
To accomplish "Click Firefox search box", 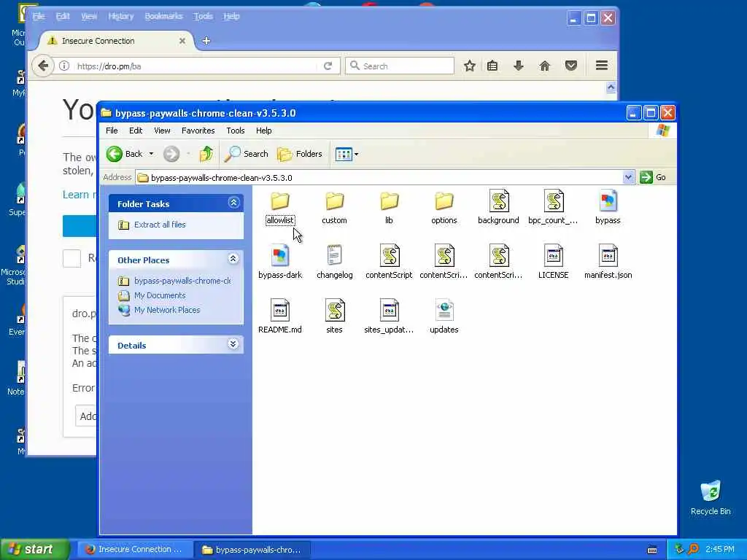I will click(400, 66).
